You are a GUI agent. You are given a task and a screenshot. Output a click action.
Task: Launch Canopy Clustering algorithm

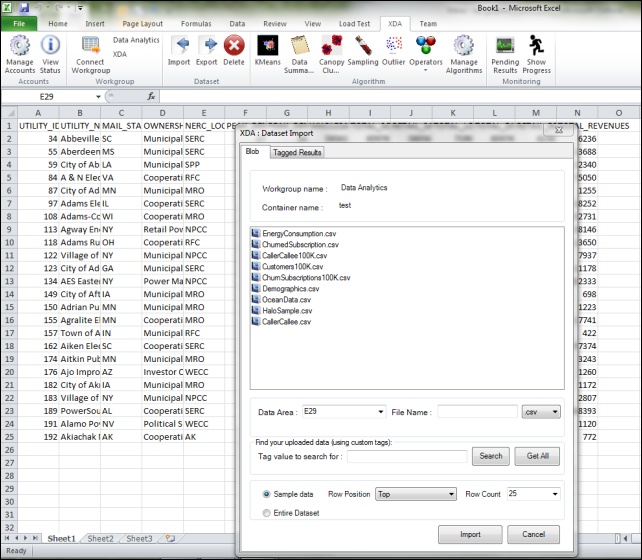click(331, 54)
